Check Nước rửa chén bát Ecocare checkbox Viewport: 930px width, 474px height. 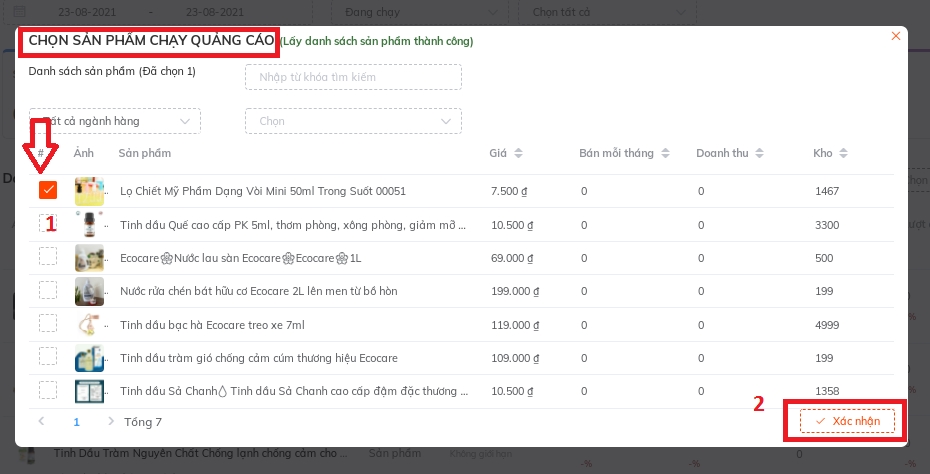[x=48, y=291]
